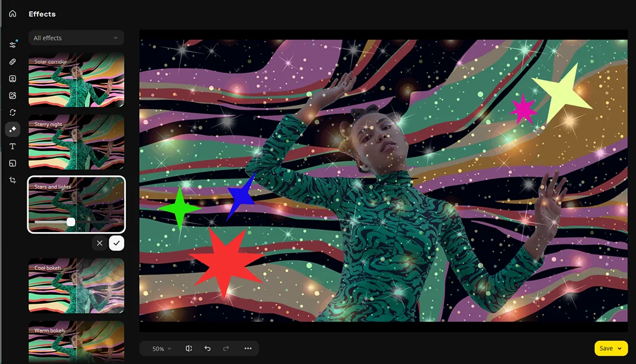The image size is (636, 364).
Task: Expand the All effects category dropdown
Action: (x=76, y=38)
